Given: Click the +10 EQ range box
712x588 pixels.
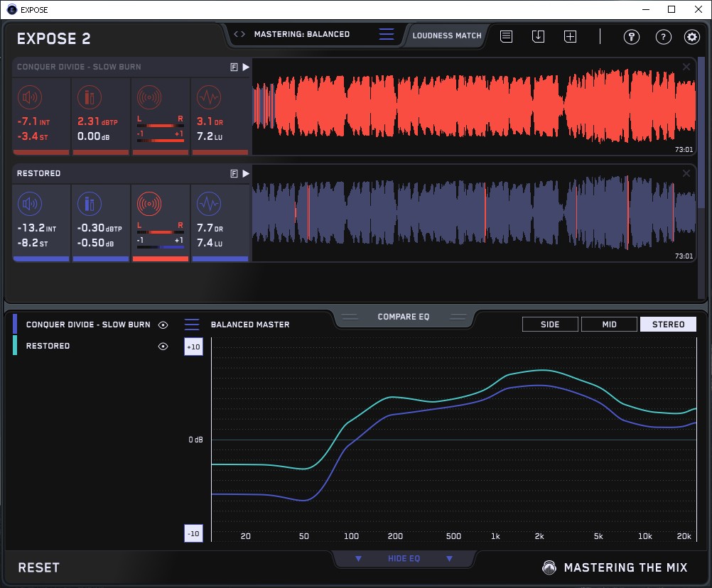Looking at the screenshot, I should 193,347.
